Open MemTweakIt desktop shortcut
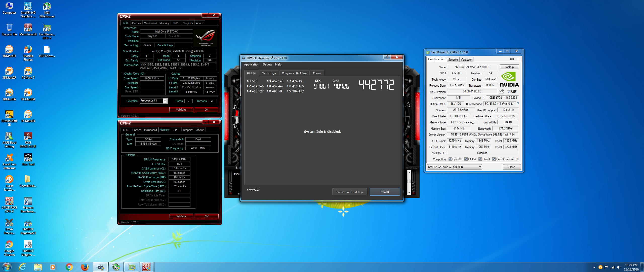The width and height of the screenshot is (644, 272). pos(28,30)
